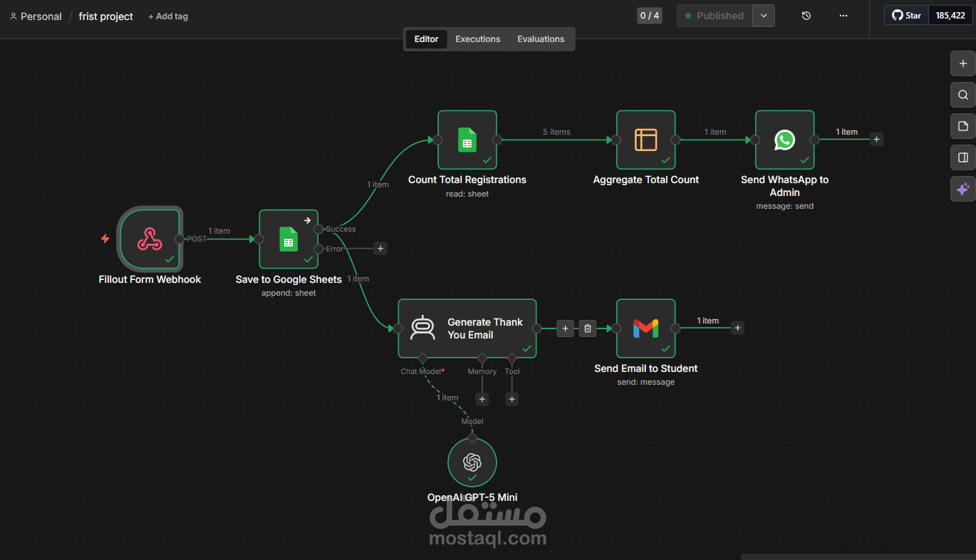Add a node after Send Email to Student

click(x=737, y=328)
